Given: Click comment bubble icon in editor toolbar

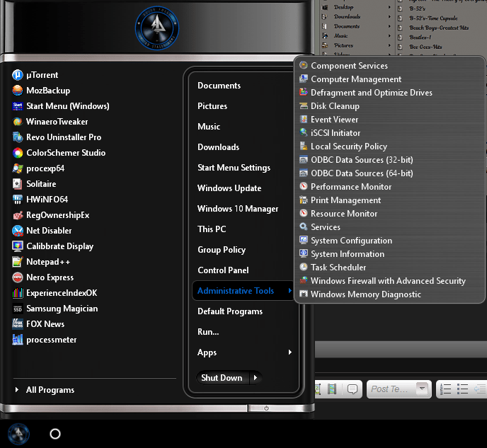Looking at the screenshot, I should pyautogui.click(x=353, y=389).
